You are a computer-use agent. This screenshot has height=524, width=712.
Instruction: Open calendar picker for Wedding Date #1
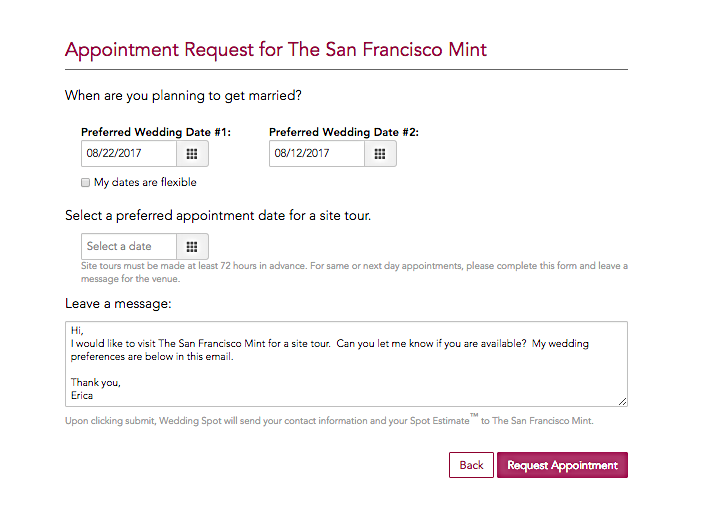[x=192, y=154]
